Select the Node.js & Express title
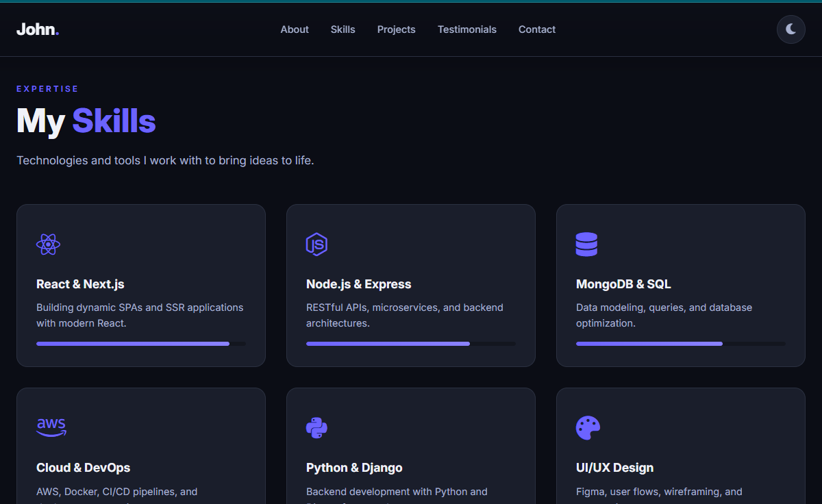The height and width of the screenshot is (504, 822). point(359,284)
